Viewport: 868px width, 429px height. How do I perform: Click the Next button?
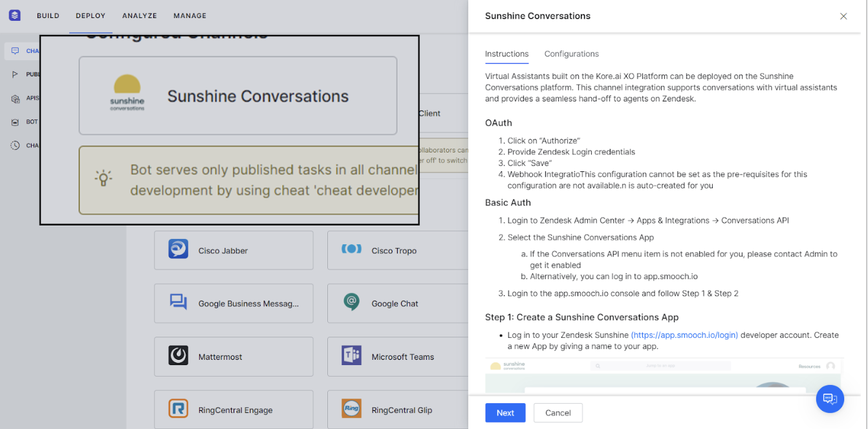[505, 413]
